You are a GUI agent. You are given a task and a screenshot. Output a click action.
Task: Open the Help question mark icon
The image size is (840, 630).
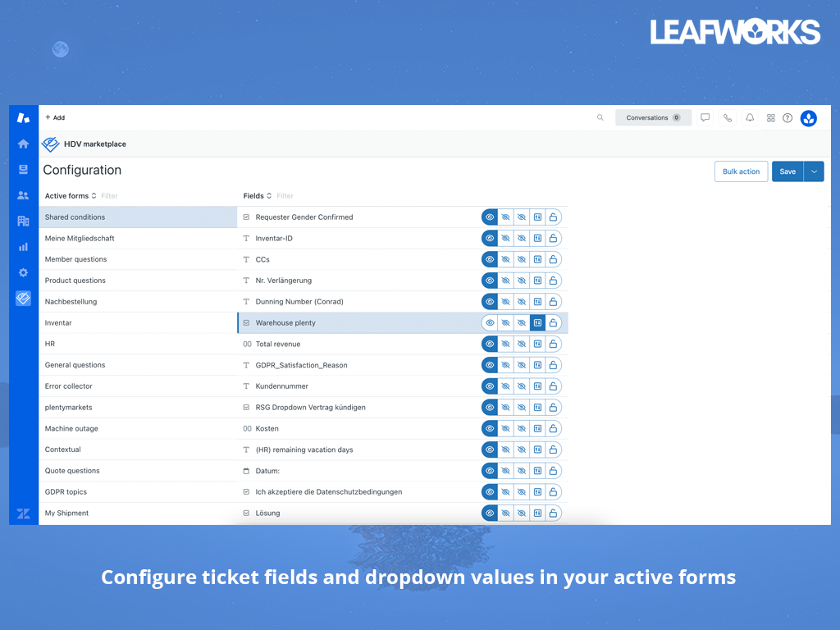787,117
